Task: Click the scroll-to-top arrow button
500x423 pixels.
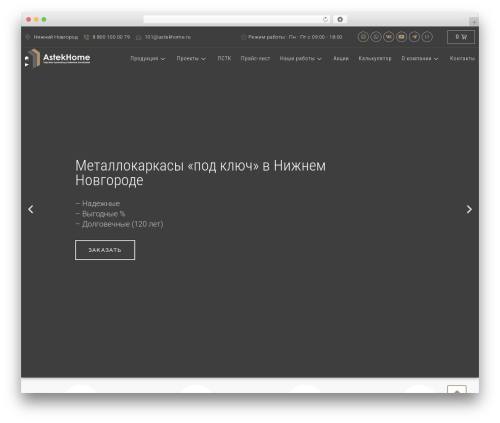Action: click(457, 390)
